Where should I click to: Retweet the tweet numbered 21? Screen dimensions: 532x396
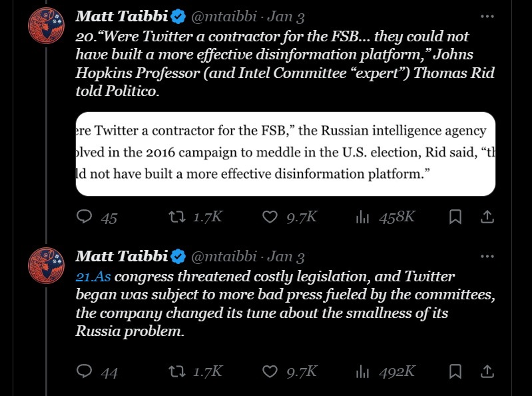176,371
